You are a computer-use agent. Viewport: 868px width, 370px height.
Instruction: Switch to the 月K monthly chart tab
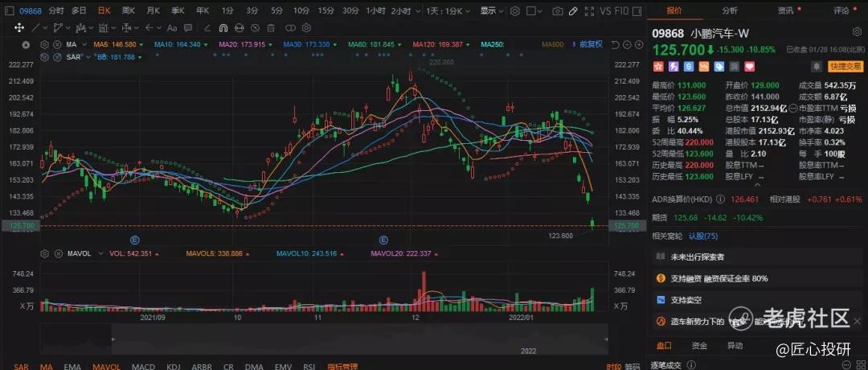click(x=154, y=10)
